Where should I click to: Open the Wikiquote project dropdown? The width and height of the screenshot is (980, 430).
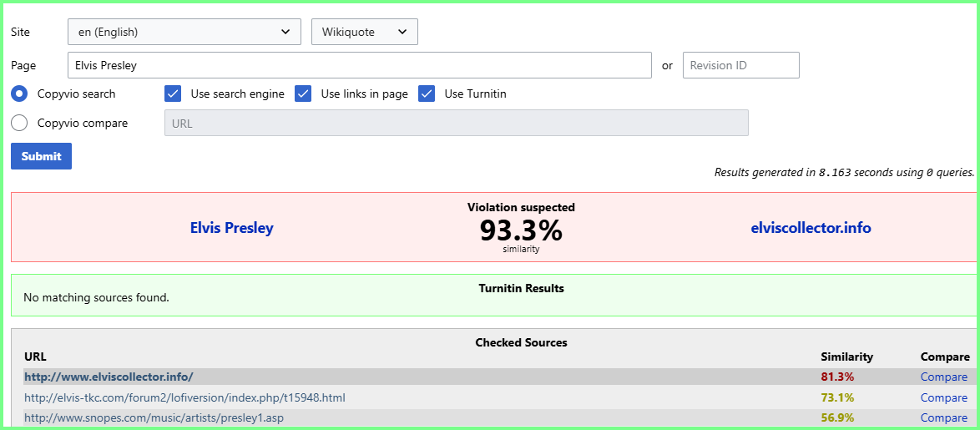click(365, 32)
